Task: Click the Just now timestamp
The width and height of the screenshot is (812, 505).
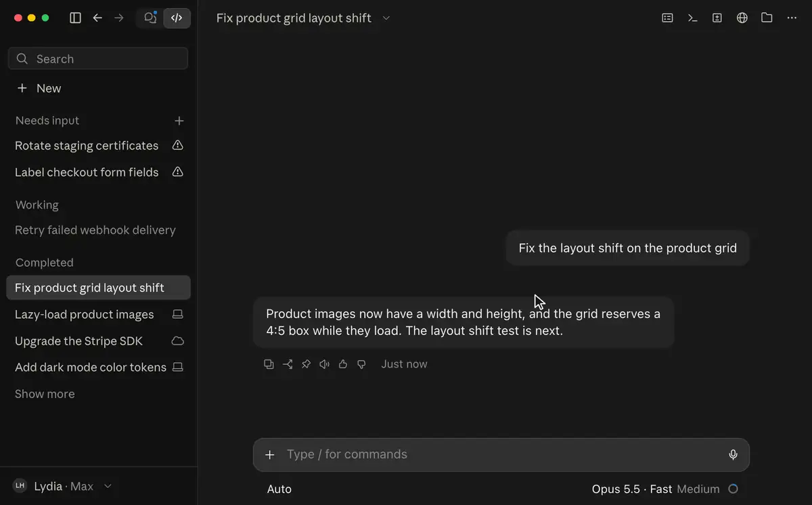Action: click(x=404, y=364)
